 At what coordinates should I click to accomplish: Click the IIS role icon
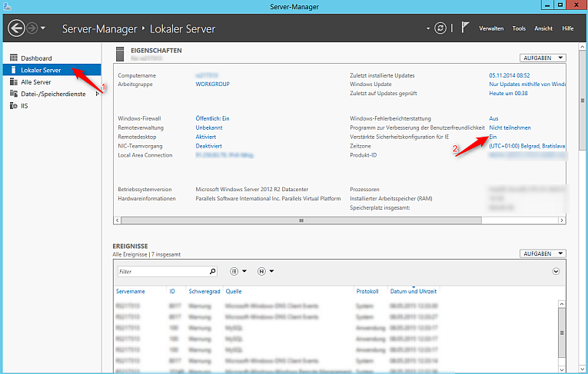pos(14,106)
